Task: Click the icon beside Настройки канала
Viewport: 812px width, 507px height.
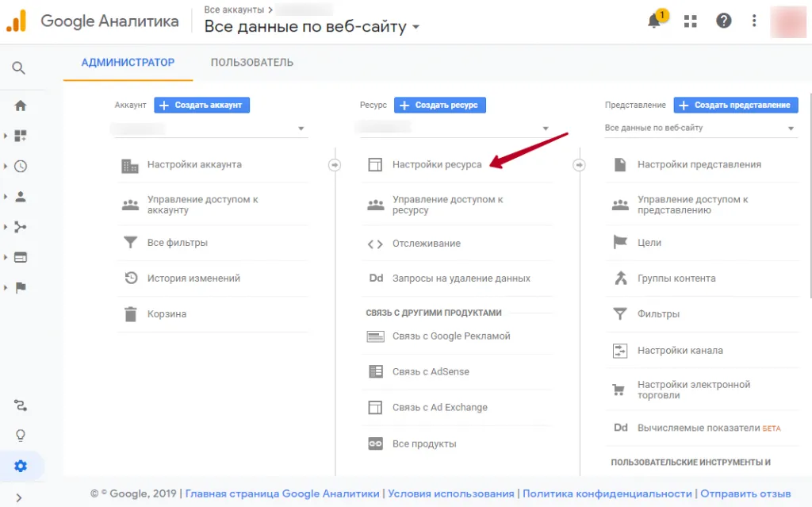Action: pos(620,351)
